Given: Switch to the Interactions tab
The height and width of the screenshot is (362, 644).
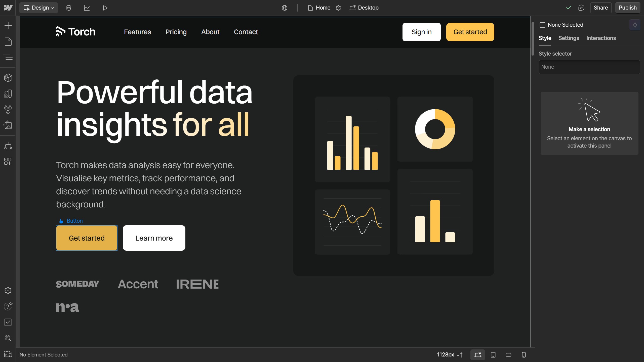Looking at the screenshot, I should coord(601,38).
